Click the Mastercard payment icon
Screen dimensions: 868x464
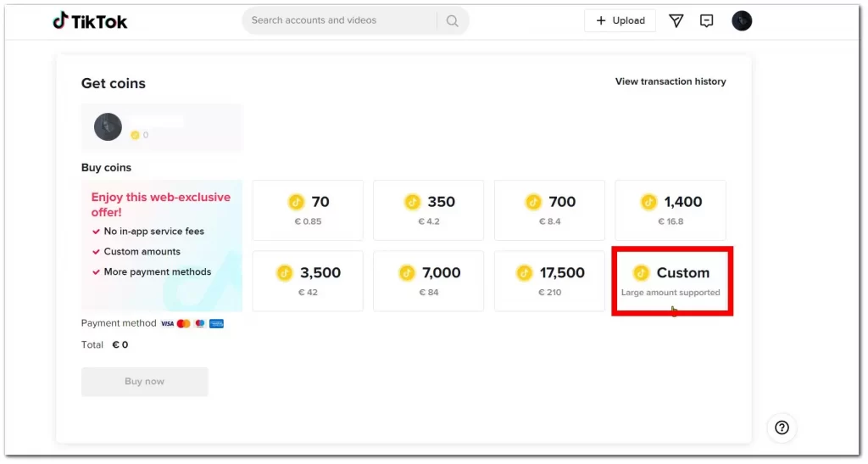[x=184, y=324]
